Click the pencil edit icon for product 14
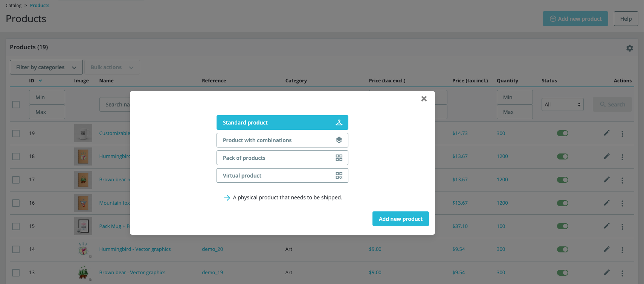The height and width of the screenshot is (284, 644). 606,249
